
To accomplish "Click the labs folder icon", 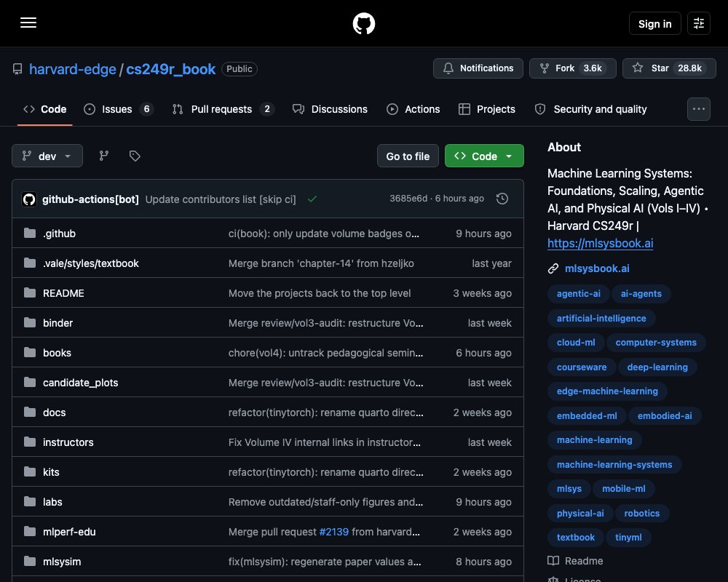I will (x=30, y=501).
